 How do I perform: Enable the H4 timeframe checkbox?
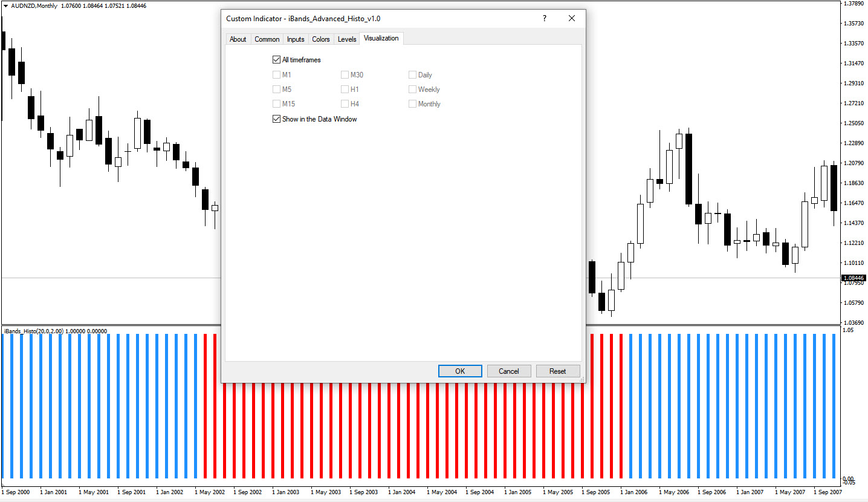pos(345,104)
